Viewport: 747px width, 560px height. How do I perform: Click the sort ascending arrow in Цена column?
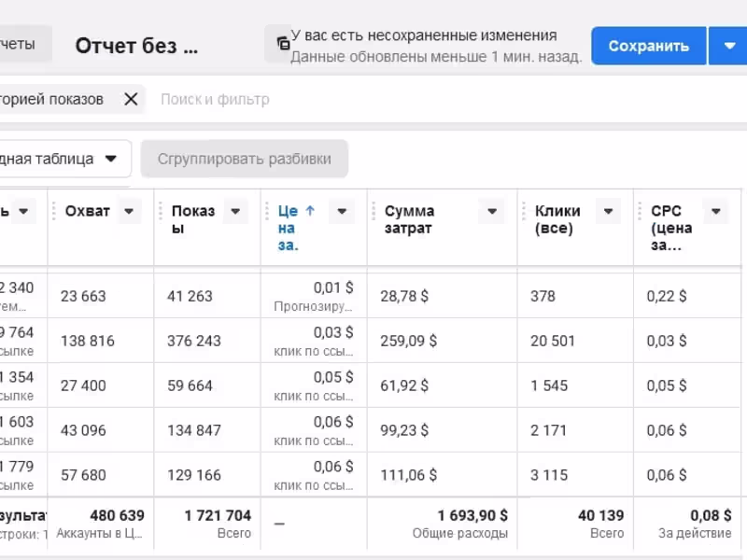(x=310, y=211)
